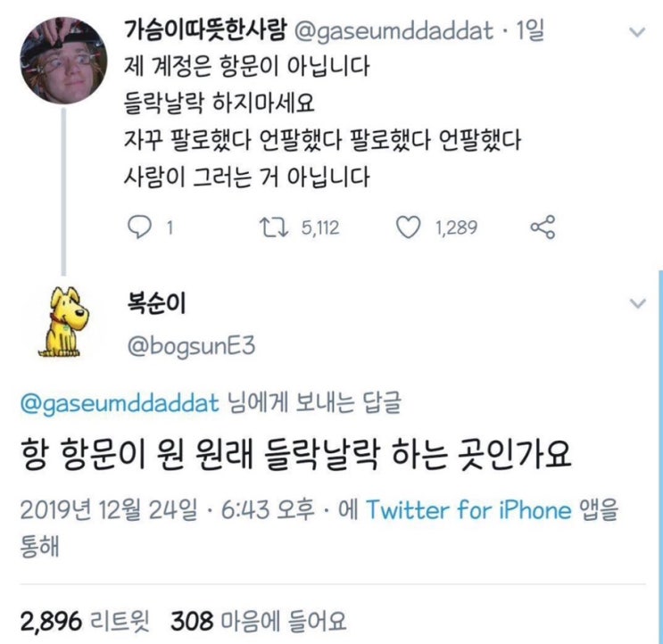View the 2,896 리트윗 list
Image resolution: width=663 pixels, height=644 pixels.
pos(85,622)
